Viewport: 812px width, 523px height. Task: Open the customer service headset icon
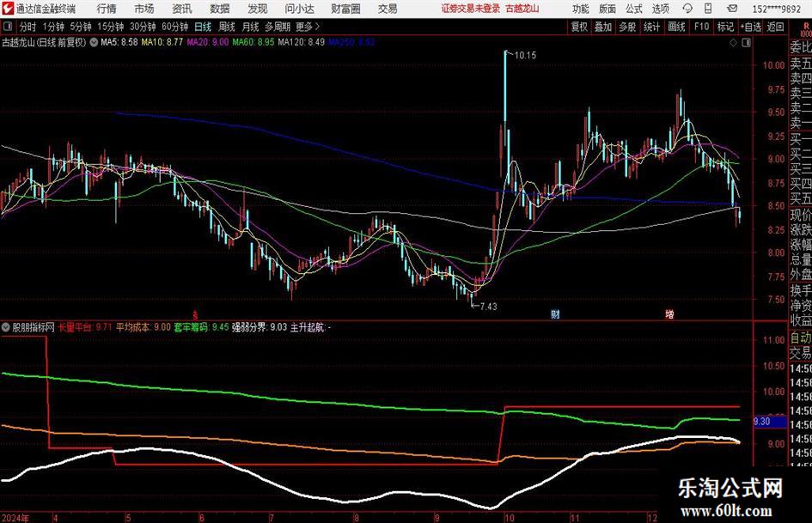[x=687, y=9]
